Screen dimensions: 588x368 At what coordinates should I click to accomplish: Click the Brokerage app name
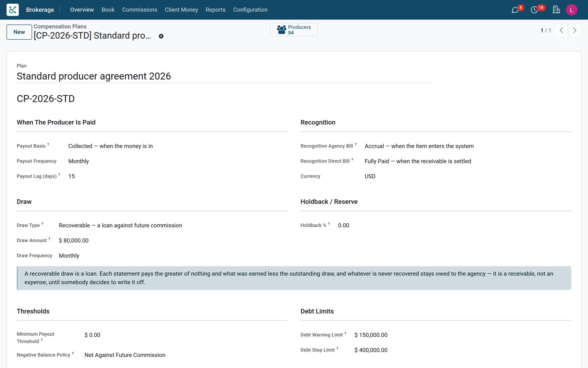40,10
